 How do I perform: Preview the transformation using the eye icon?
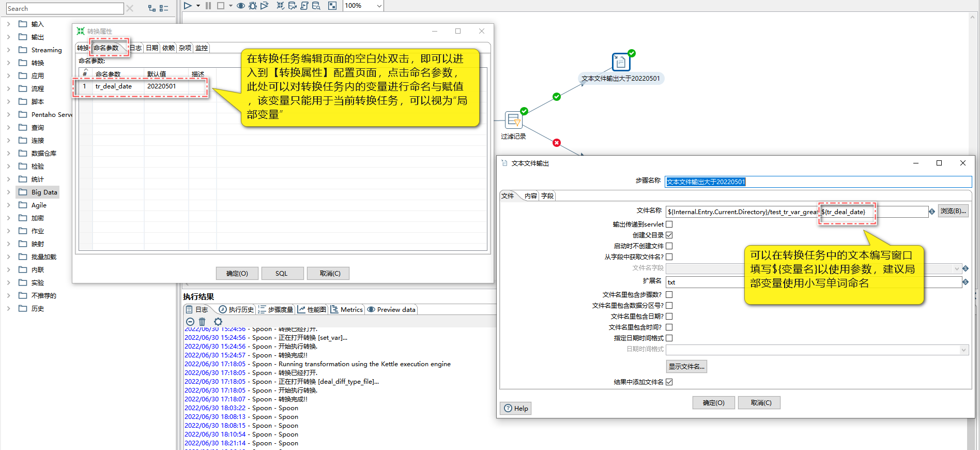[241, 6]
